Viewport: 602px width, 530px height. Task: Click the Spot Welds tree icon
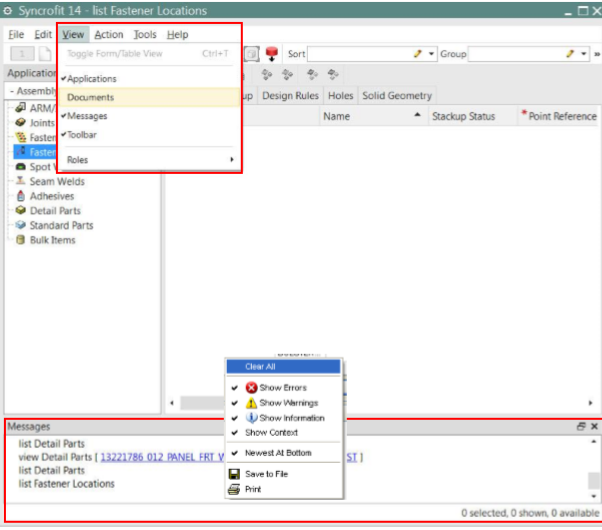click(x=20, y=167)
